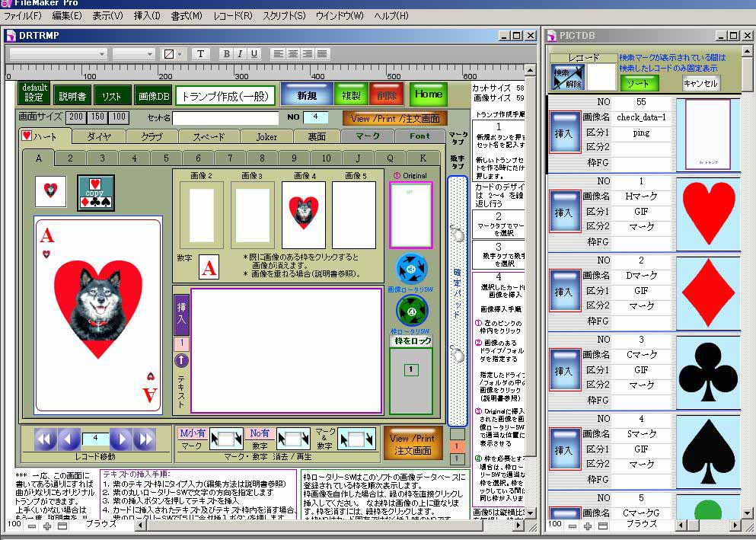Click the Original pink image frame
The width and height of the screenshot is (756, 540).
pyautogui.click(x=411, y=215)
